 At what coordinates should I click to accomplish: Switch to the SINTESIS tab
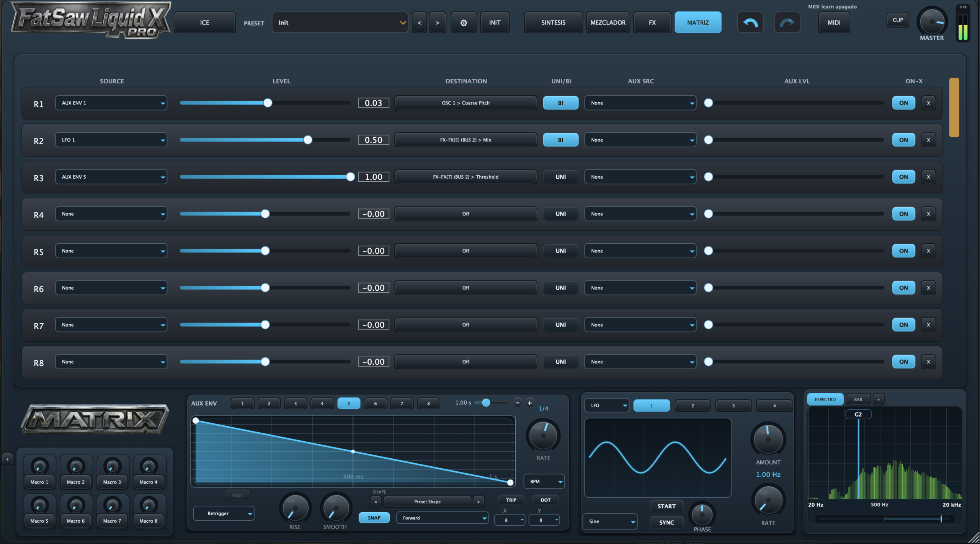click(553, 23)
